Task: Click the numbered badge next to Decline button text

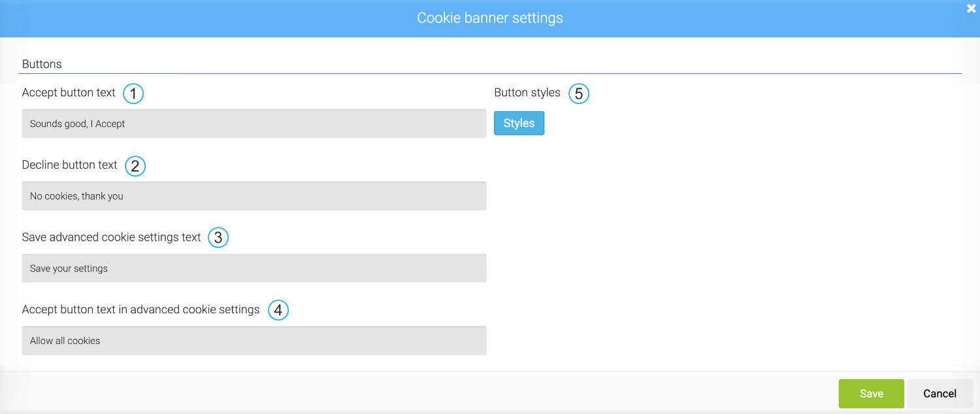Action: click(135, 166)
